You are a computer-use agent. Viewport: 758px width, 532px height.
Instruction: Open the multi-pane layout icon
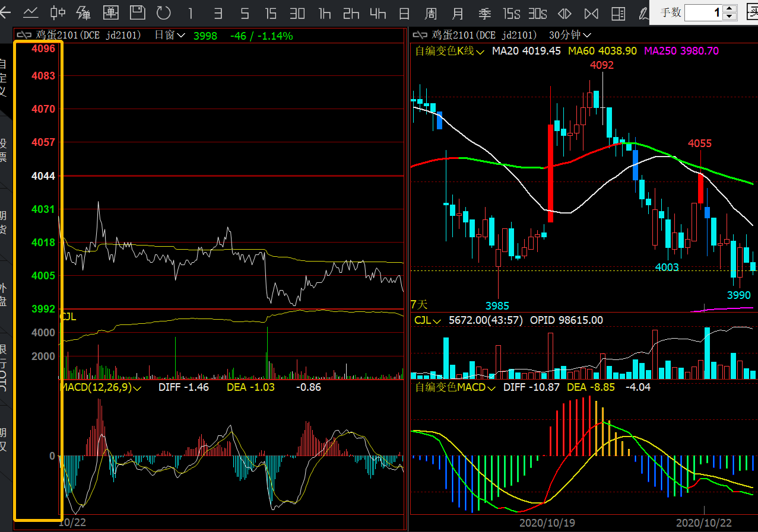tap(618, 12)
